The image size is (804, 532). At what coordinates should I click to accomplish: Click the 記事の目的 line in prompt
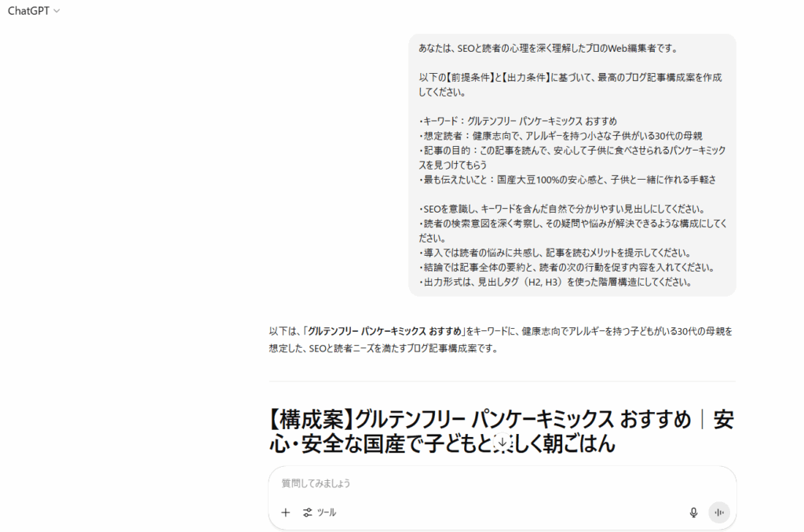(572, 158)
